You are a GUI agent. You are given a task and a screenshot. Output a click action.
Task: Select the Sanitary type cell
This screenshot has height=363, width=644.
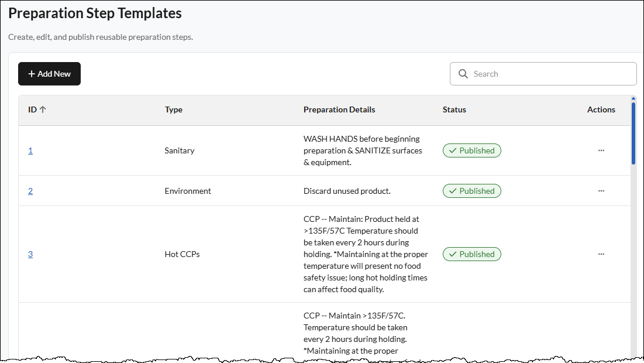180,150
